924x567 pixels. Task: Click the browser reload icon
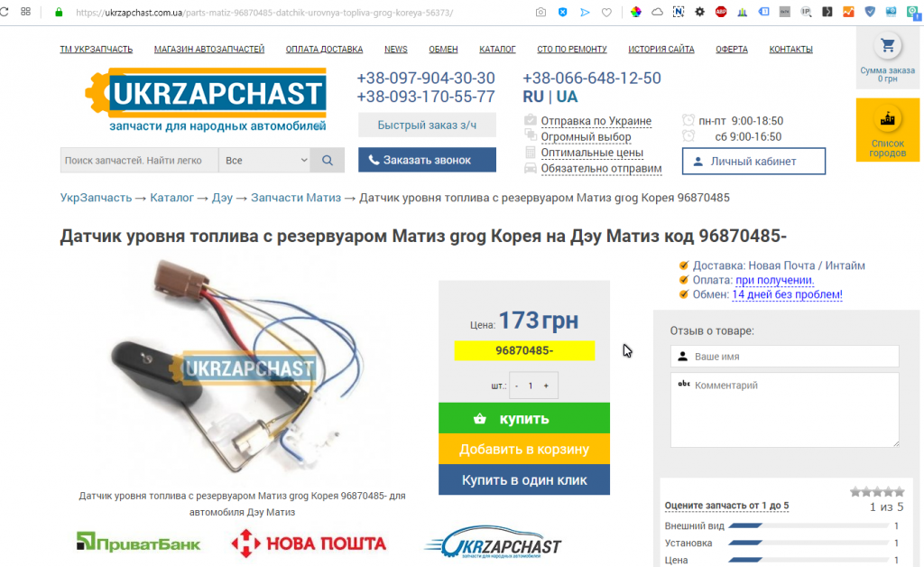pos(5,12)
